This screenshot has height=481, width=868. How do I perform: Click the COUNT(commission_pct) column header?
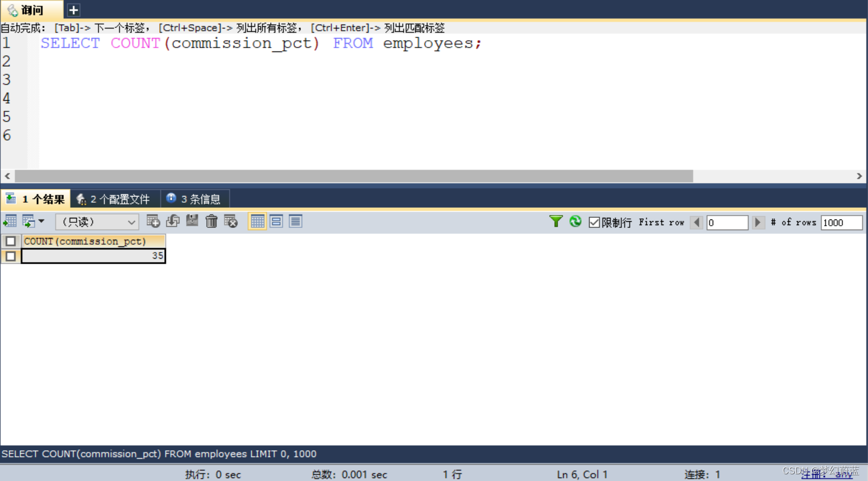94,241
